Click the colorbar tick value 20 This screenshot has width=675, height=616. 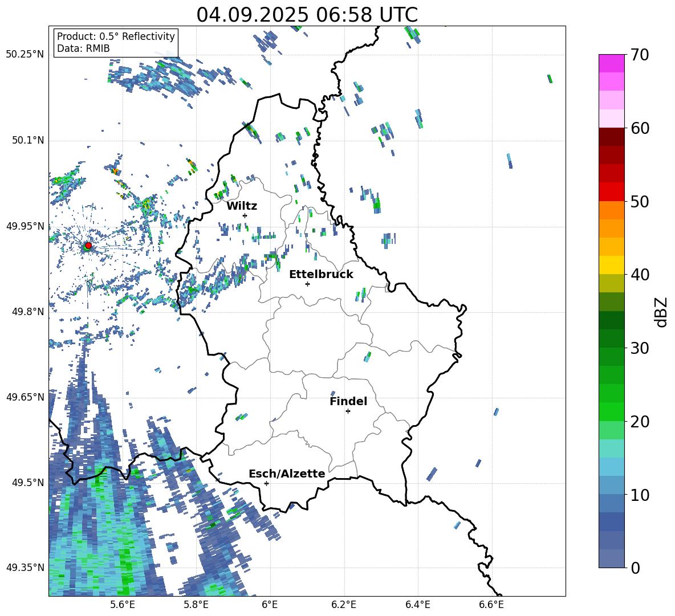[x=640, y=422]
